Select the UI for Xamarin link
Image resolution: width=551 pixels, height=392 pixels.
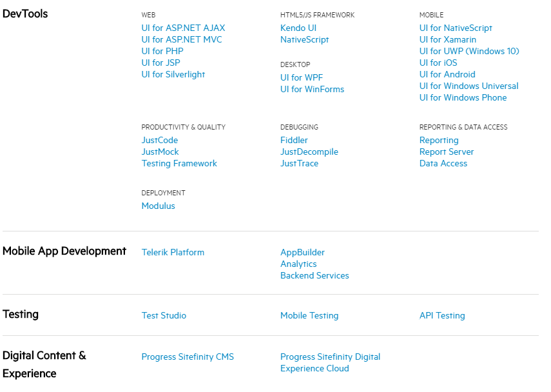click(x=448, y=40)
